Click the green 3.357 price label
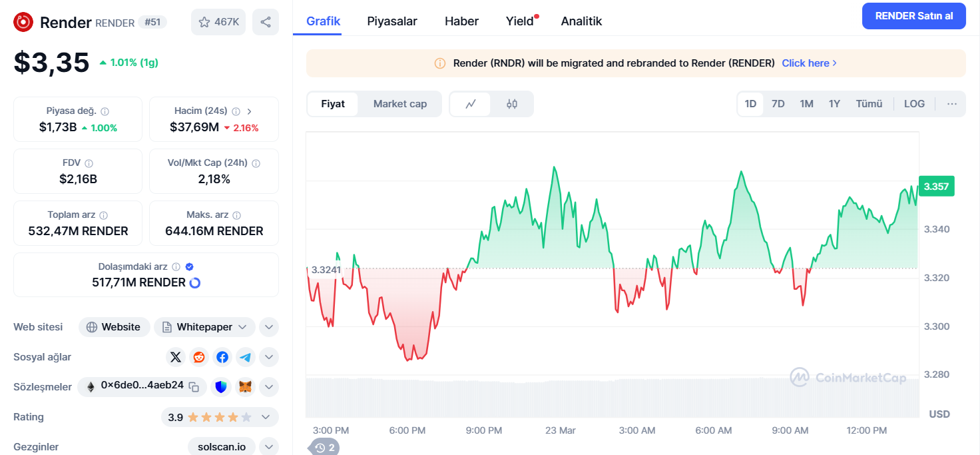This screenshot has width=980, height=455. coord(936,186)
